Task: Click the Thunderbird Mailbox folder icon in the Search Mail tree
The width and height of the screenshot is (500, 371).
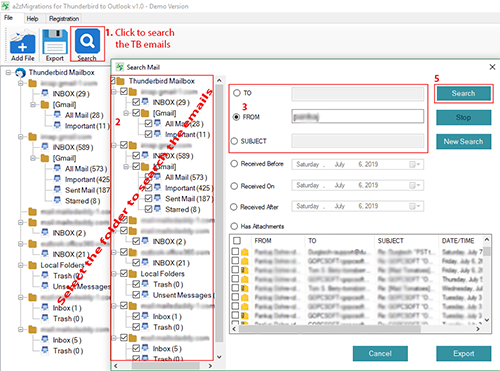Action: tap(120, 81)
